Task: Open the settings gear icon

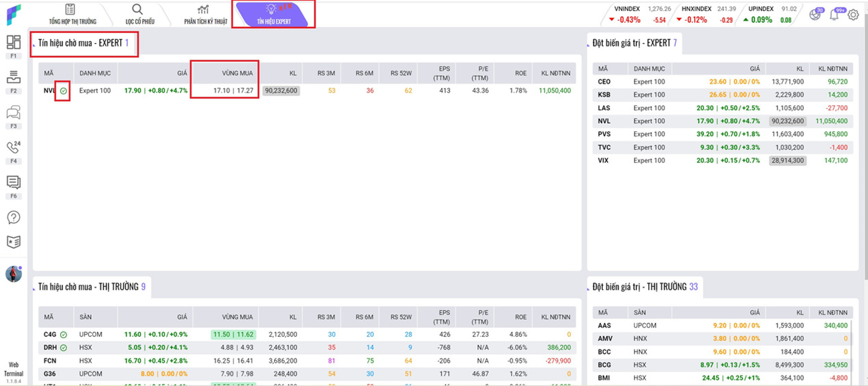Action: point(853,15)
